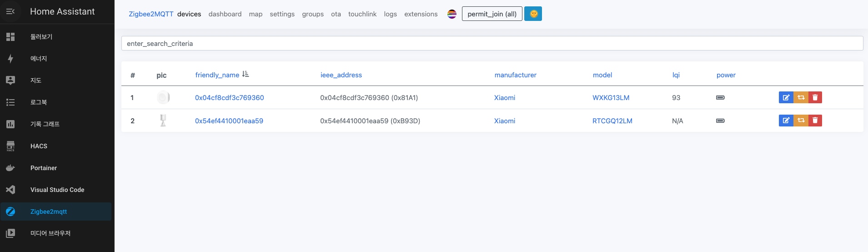Remove device 0x04cf8cdf3c769360 with trash icon
Screen dimensions: 868x252
click(x=815, y=97)
